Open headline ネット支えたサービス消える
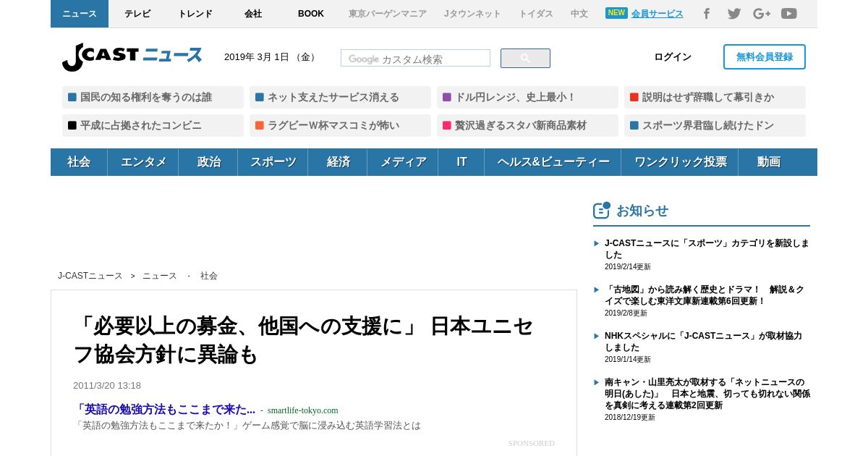Image resolution: width=868 pixels, height=456 pixels. click(340, 97)
